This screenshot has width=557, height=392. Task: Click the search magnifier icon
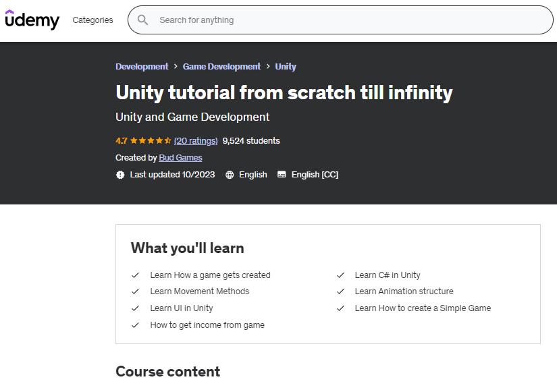pyautogui.click(x=142, y=20)
